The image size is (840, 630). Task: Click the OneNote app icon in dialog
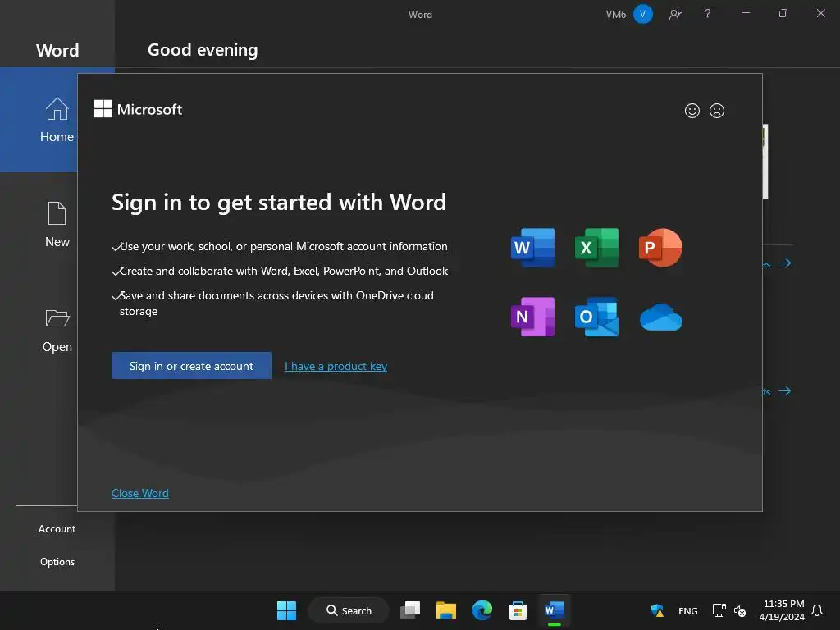point(532,317)
